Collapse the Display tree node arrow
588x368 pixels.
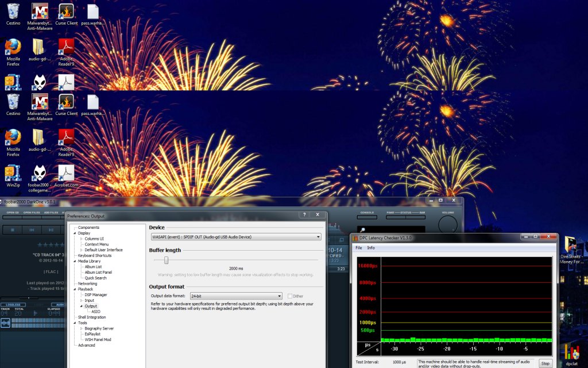(x=75, y=233)
